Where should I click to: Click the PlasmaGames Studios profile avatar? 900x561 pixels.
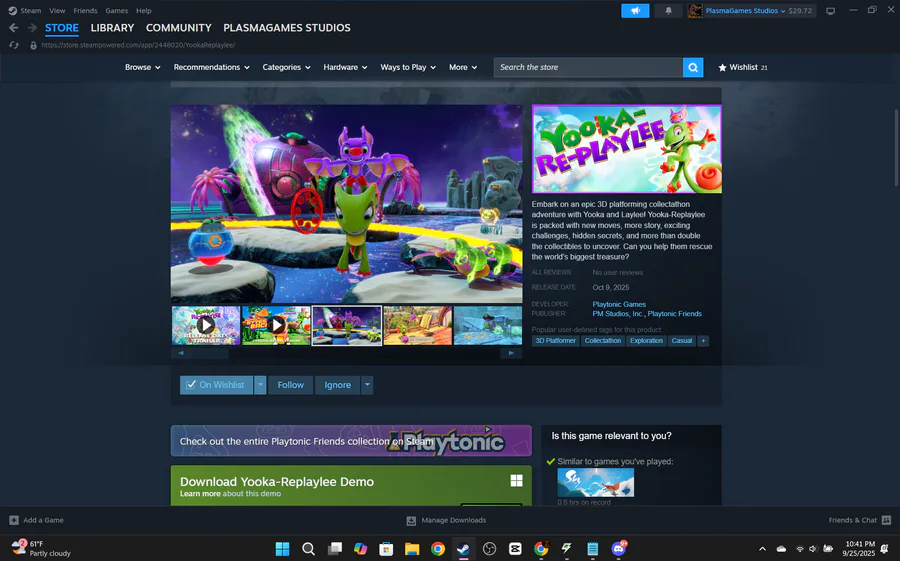[x=695, y=11]
